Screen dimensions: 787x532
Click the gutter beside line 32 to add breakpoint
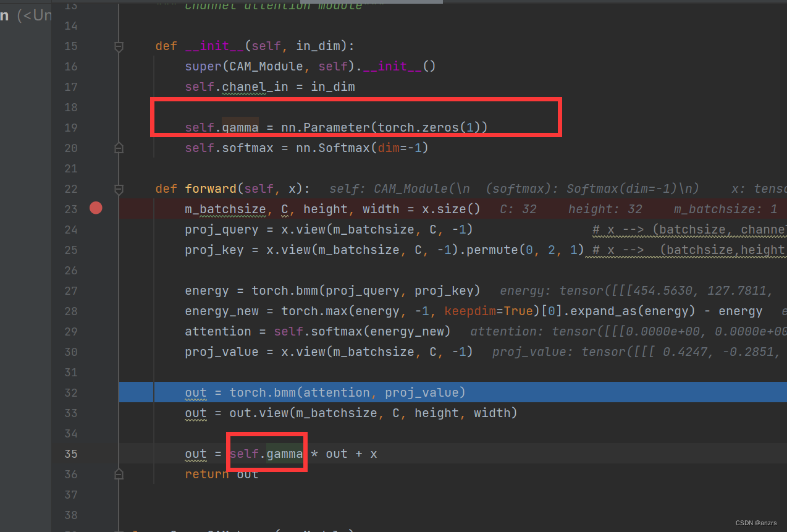point(96,392)
